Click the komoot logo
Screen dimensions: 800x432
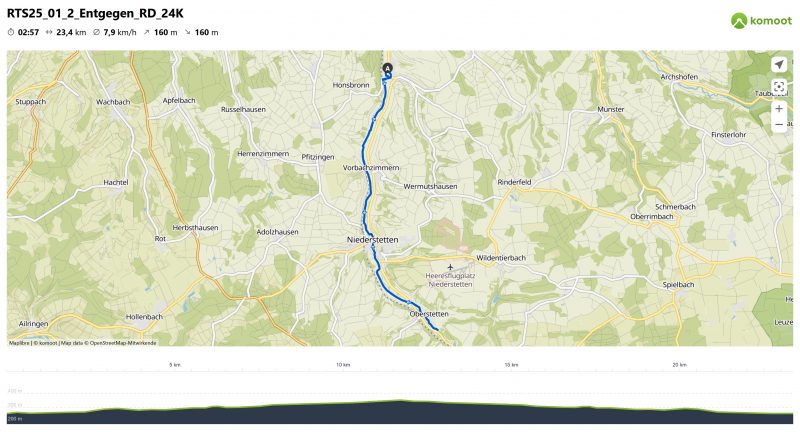(761, 20)
